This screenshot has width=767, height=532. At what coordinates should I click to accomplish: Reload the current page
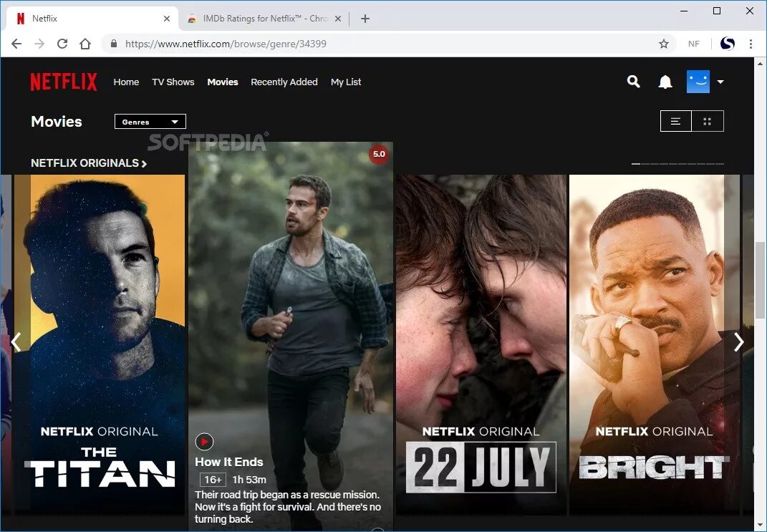pyautogui.click(x=62, y=44)
